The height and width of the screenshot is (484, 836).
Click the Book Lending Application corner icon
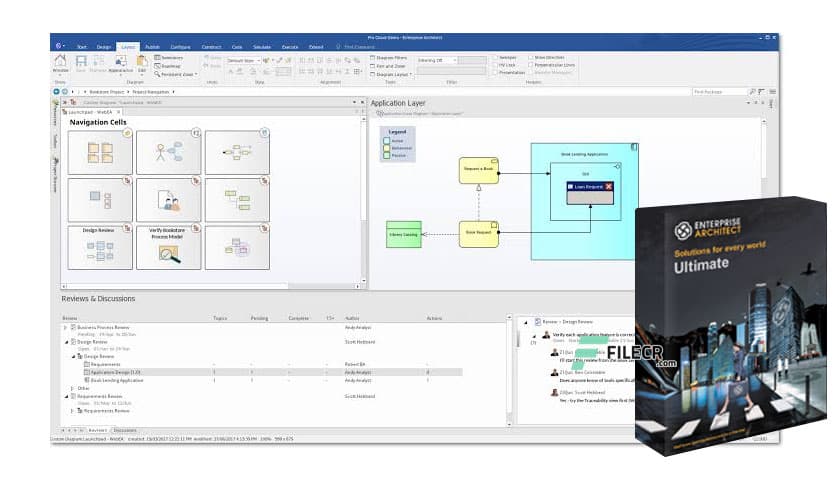point(633,147)
